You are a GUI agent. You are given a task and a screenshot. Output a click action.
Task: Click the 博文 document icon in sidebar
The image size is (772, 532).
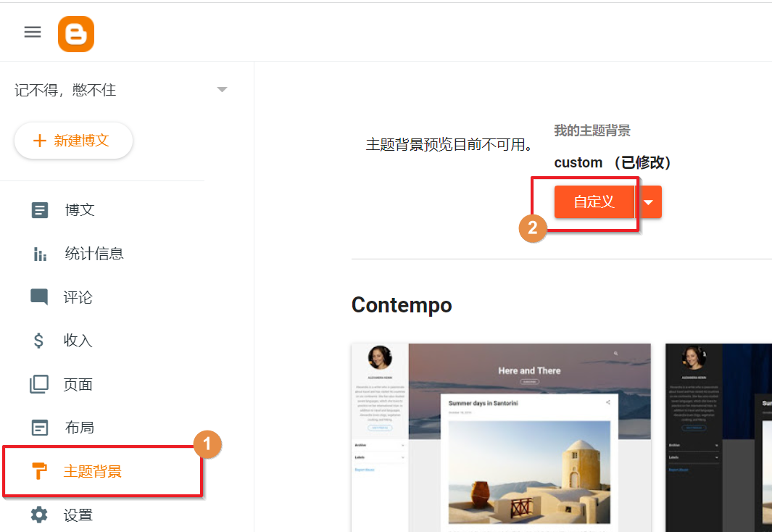[40, 210]
